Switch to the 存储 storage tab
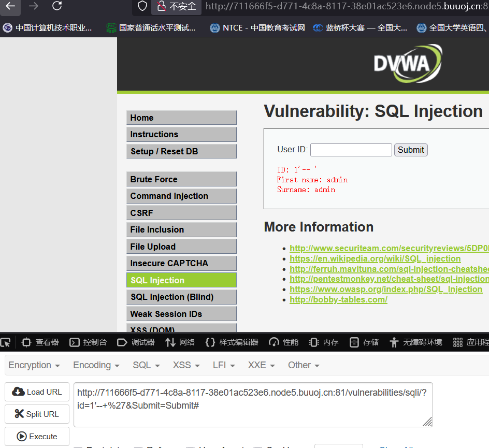This screenshot has width=489, height=448. [x=364, y=342]
